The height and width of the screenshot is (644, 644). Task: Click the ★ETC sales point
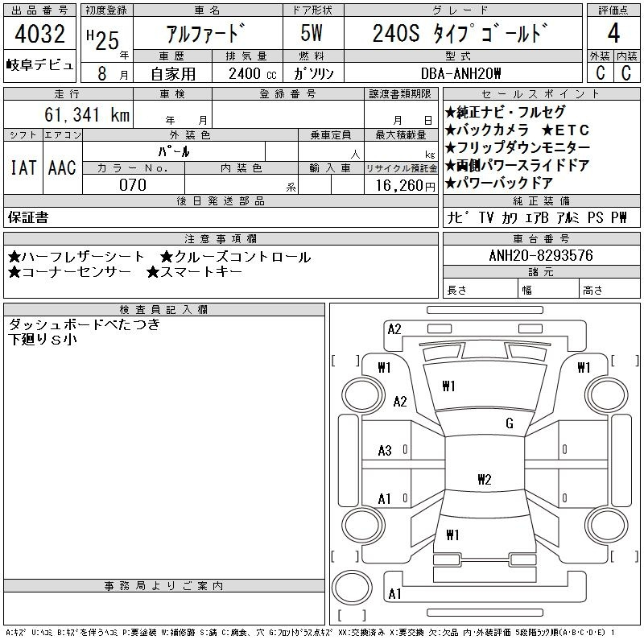click(566, 130)
